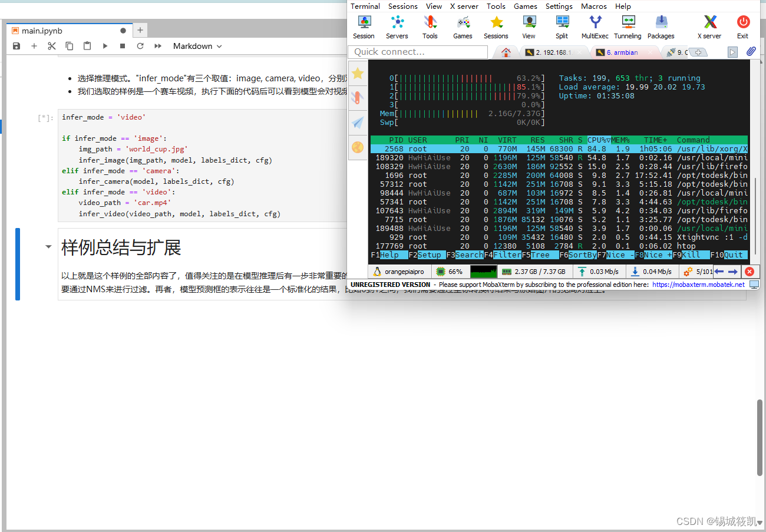Open the Terminal menu in MobaXterm
The width and height of the screenshot is (766, 532).
(365, 6)
